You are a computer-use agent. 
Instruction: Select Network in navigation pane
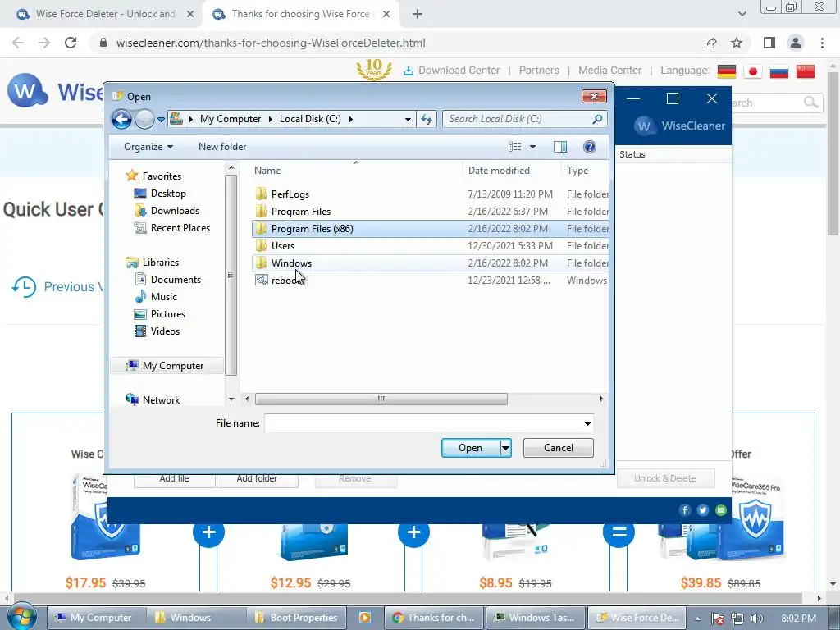pyautogui.click(x=161, y=400)
